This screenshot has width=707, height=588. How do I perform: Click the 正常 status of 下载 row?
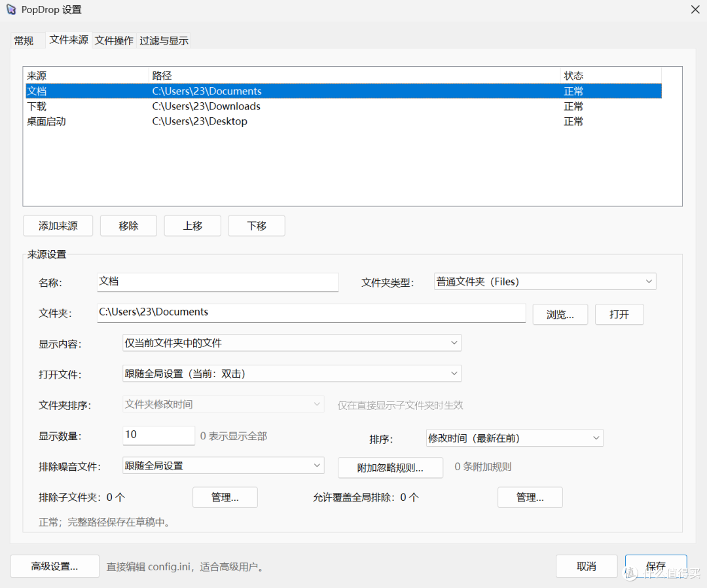click(x=573, y=107)
